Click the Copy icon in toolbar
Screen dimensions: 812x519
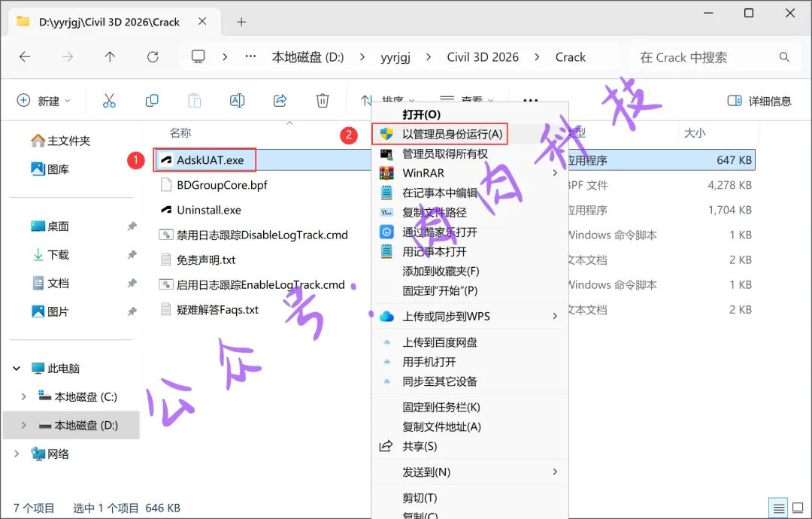tap(152, 101)
